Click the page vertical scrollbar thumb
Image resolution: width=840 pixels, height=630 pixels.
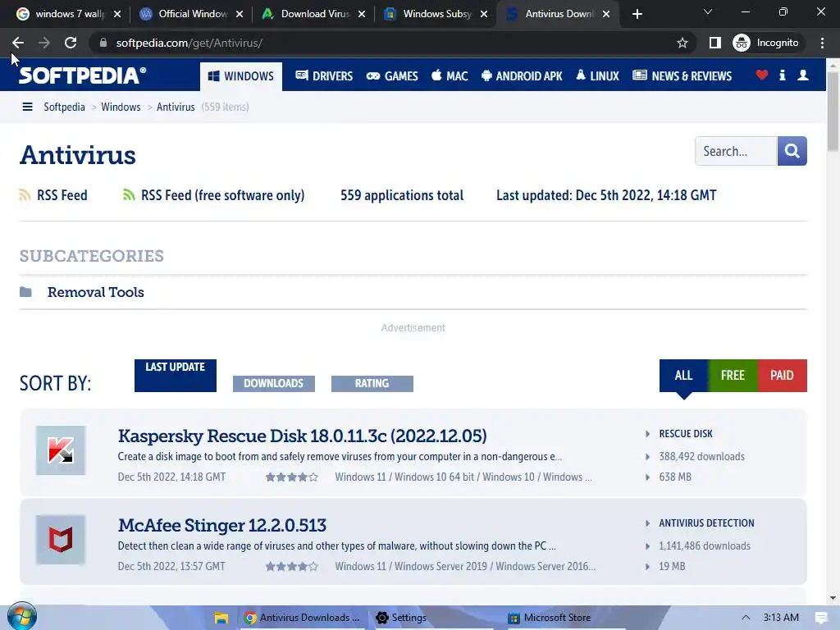tap(833, 110)
